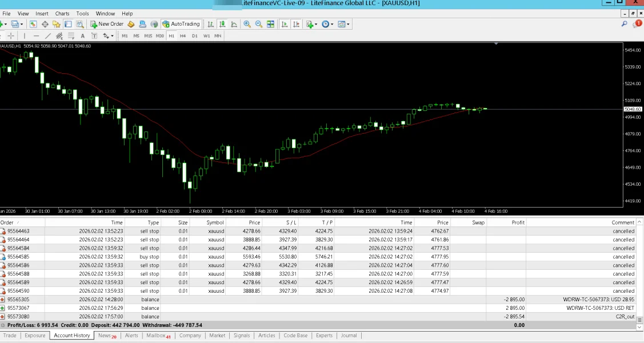Image resolution: width=644 pixels, height=343 pixels.
Task: Open the tile windows icon
Action: 270,24
